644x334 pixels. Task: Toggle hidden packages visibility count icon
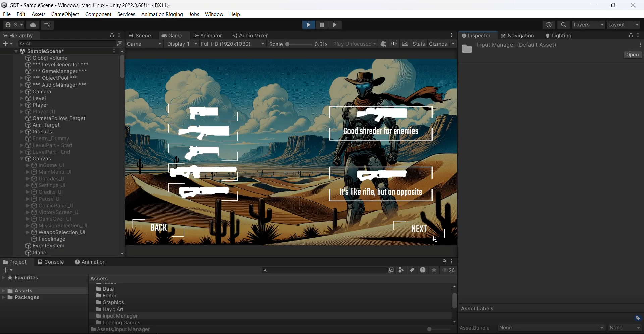449,270
